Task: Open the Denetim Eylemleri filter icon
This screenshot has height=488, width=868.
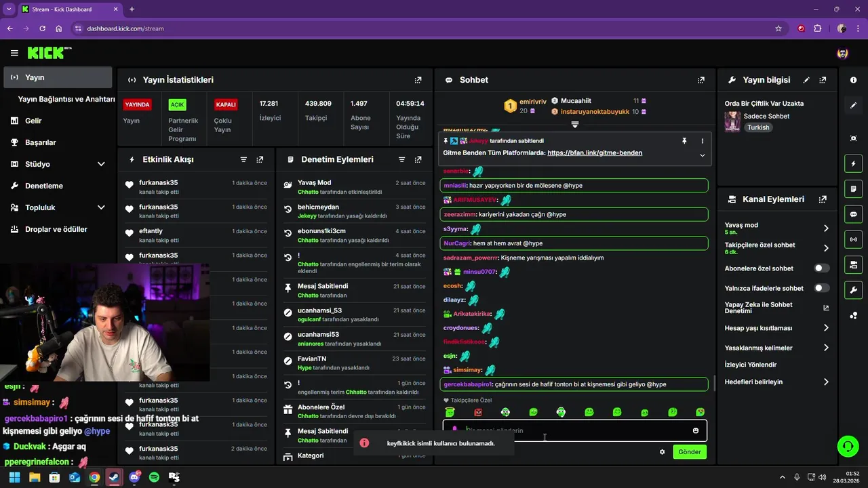Action: [x=401, y=160]
